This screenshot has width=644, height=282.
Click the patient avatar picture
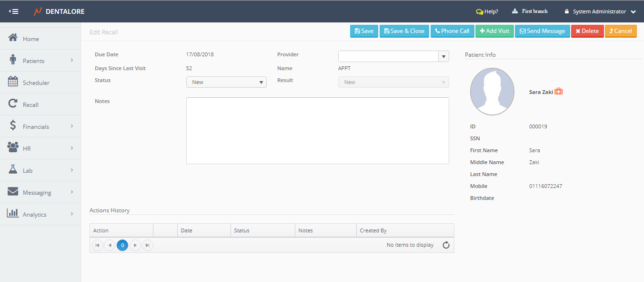[x=492, y=91]
